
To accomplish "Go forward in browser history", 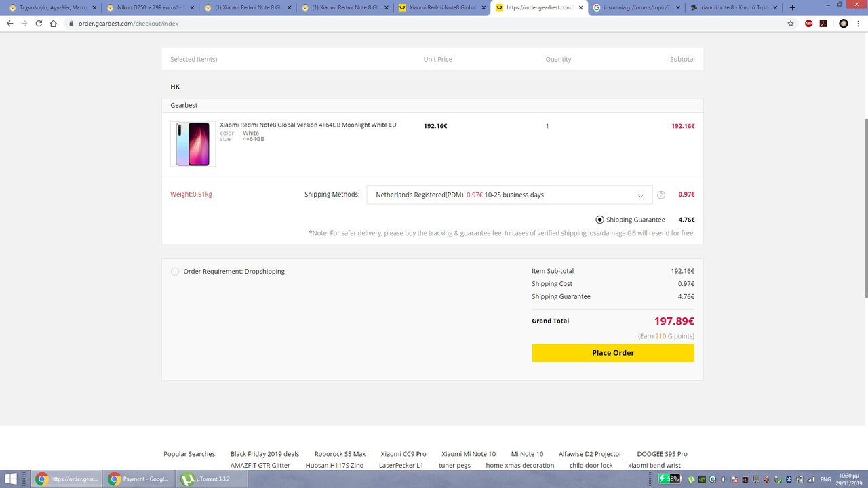I will pos(24,23).
